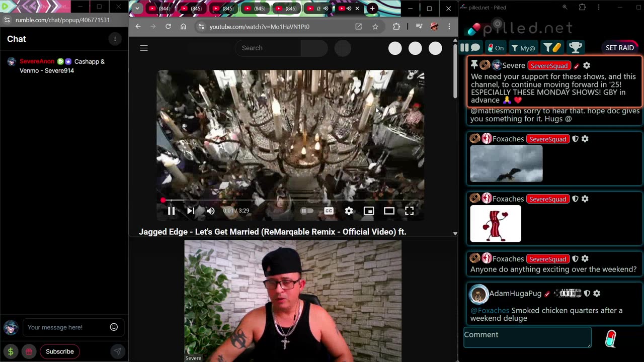The height and width of the screenshot is (362, 644).
Task: Mute the active tab's audio icon
Action: pos(349,9)
